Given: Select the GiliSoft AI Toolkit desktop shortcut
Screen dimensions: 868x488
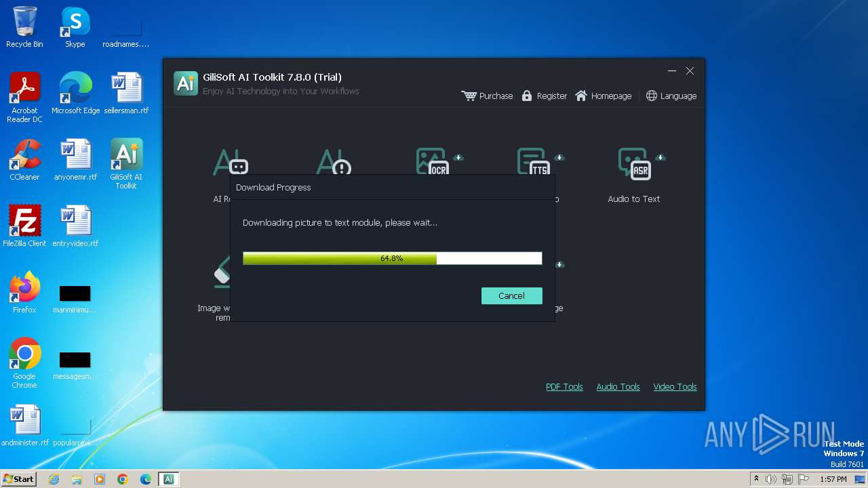Looking at the screenshot, I should 126,165.
